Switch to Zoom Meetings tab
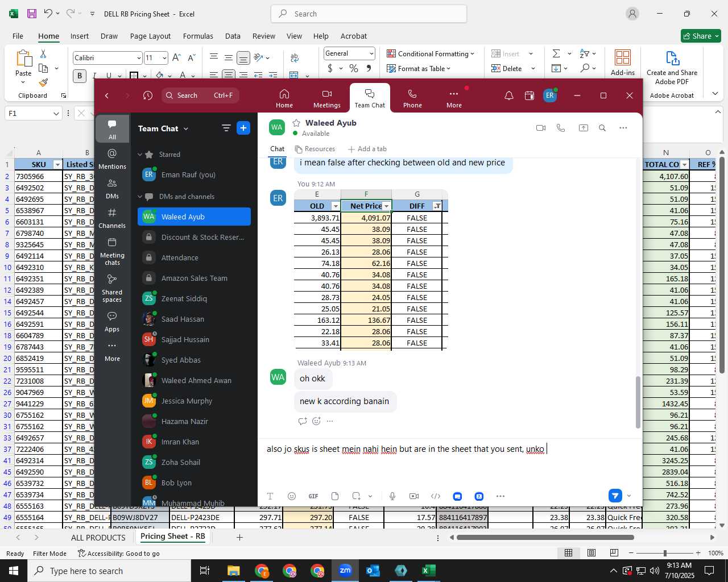Viewport: 728px width, 582px height. (327, 98)
